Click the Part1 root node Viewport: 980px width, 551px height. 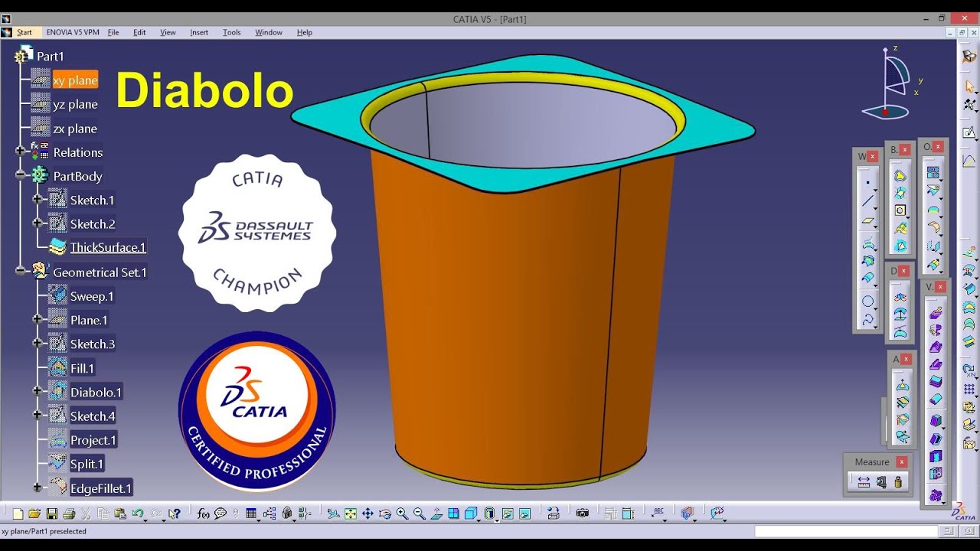coord(51,56)
